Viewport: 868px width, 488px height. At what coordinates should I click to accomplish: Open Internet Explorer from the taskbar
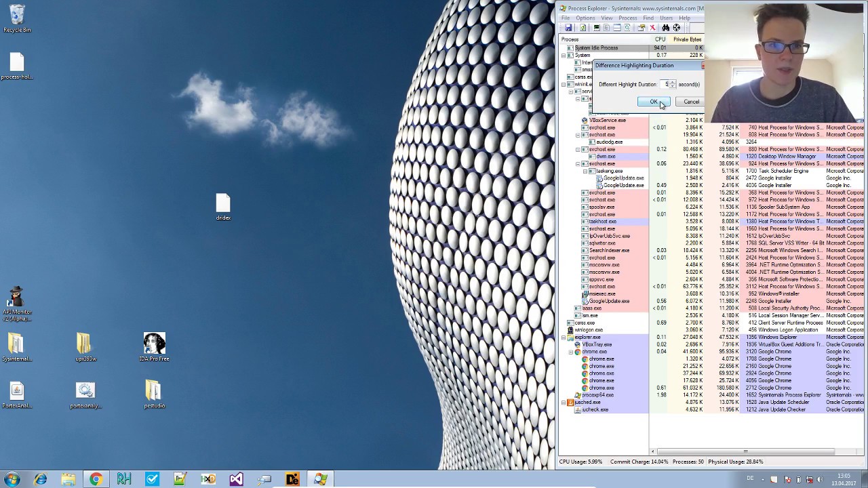(41, 479)
